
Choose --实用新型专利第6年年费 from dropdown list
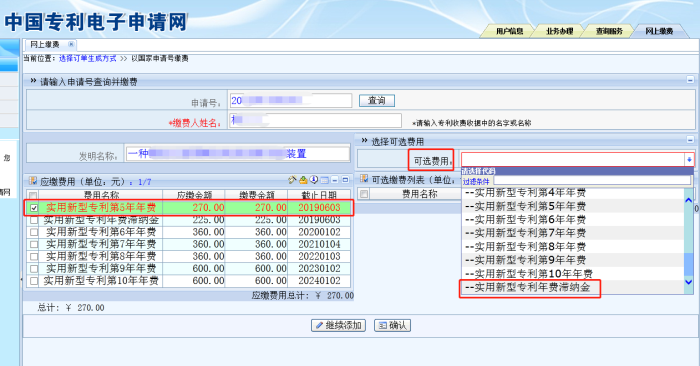click(573, 220)
